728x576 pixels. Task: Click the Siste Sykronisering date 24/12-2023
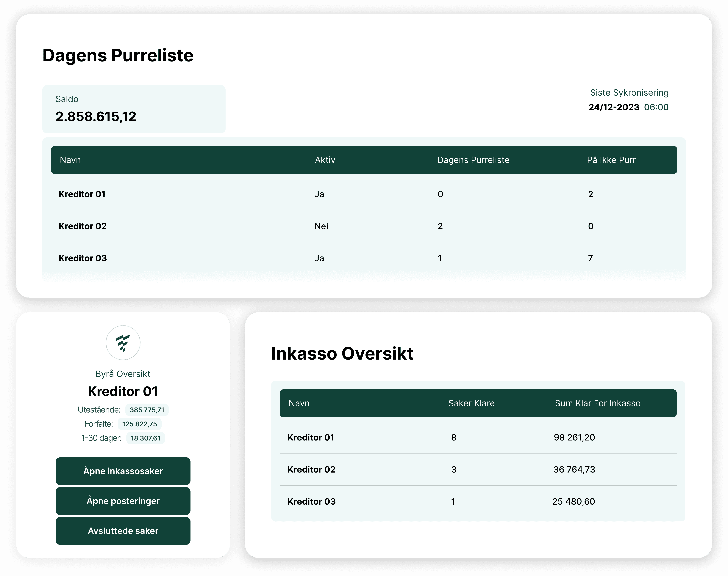[x=614, y=107]
